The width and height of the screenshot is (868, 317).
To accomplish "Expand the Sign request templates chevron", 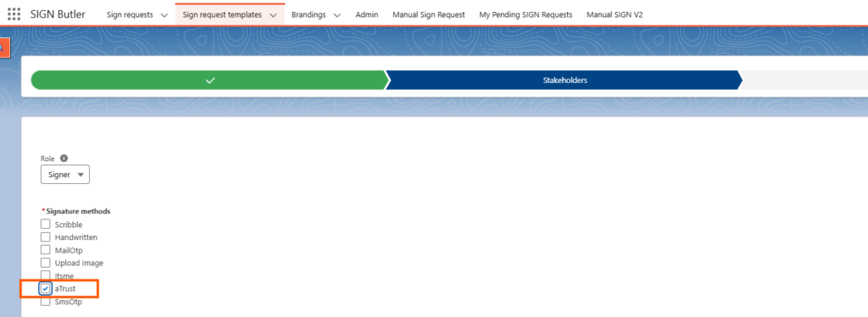I will (x=273, y=15).
